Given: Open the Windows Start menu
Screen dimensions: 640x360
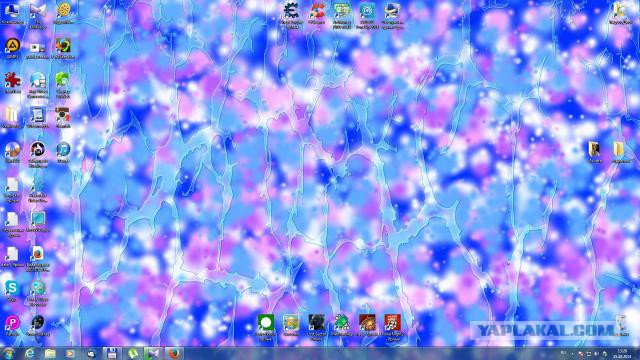Looking at the screenshot, I should point(8,353).
